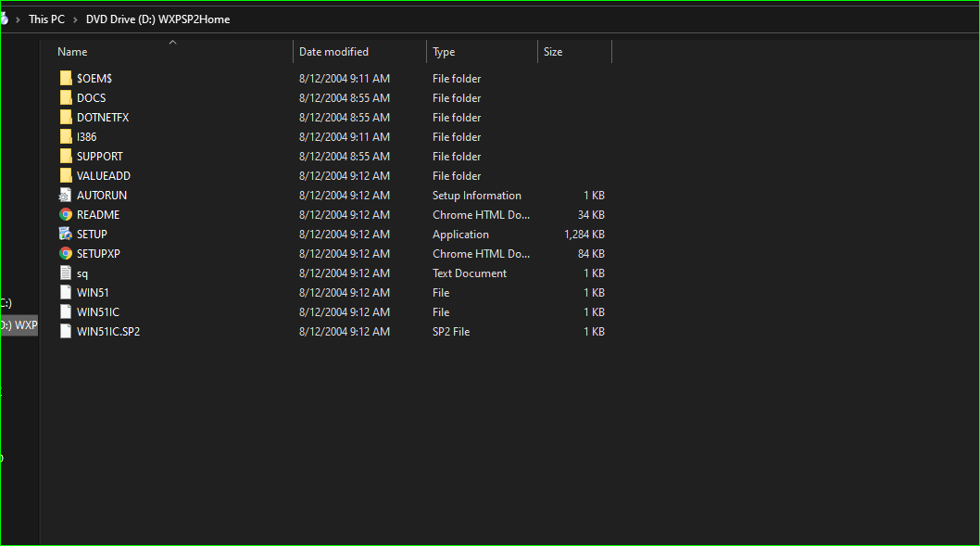Screen dimensions: 980x546
Task: Click the SETUPXP Chrome icon
Action: point(66,253)
